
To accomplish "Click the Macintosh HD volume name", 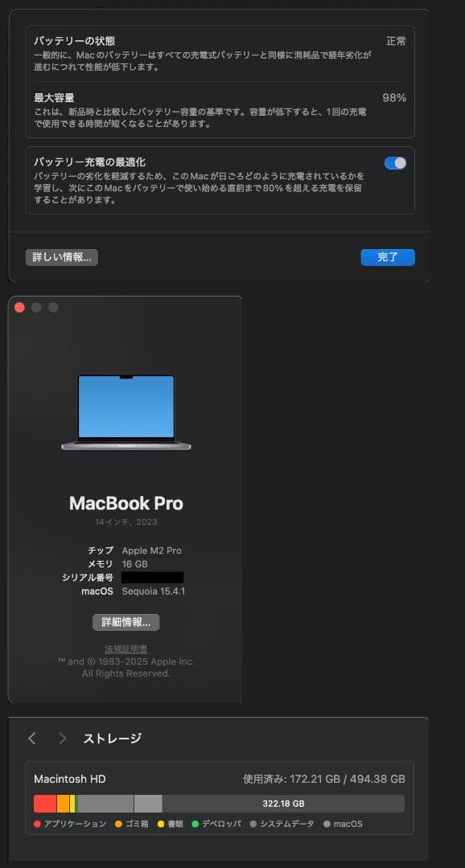I will 70,779.
